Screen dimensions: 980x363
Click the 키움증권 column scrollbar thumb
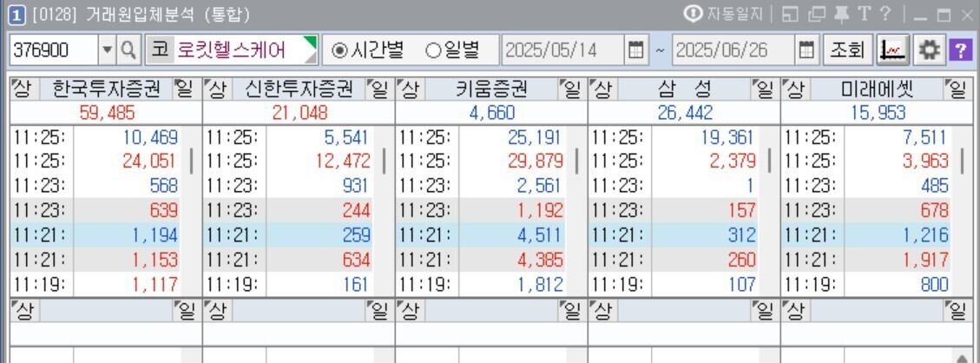(576, 161)
